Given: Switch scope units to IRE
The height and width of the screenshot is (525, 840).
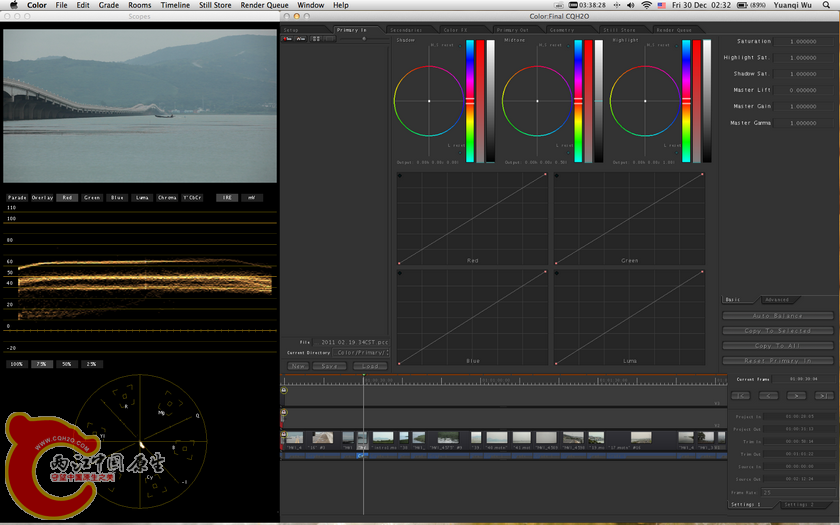Looking at the screenshot, I should 227,198.
